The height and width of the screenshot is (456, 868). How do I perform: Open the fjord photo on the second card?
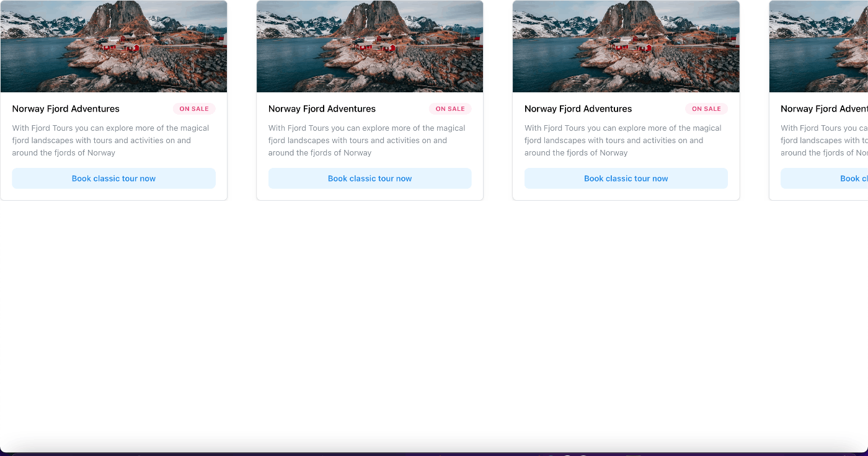pos(370,46)
